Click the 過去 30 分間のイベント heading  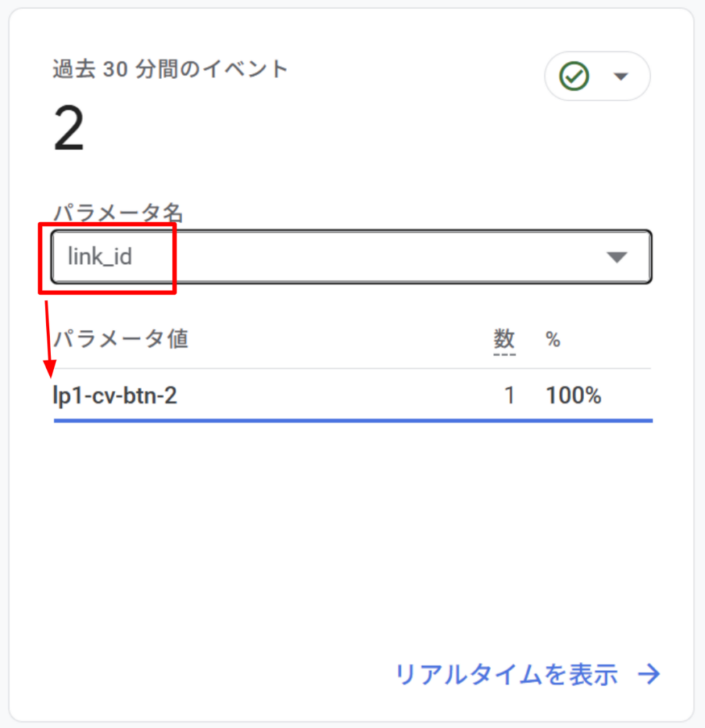pyautogui.click(x=171, y=69)
